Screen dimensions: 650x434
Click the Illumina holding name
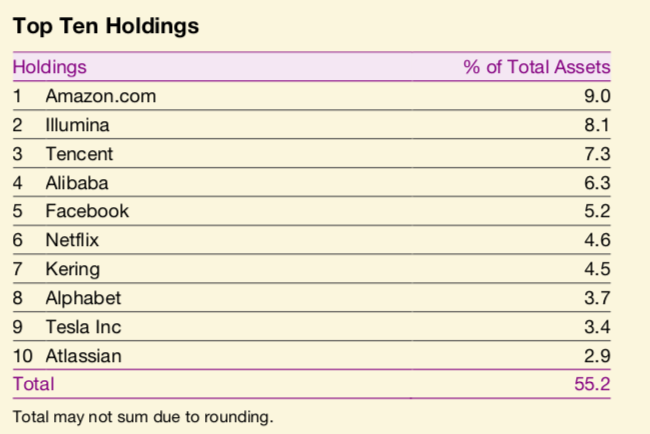pos(77,125)
